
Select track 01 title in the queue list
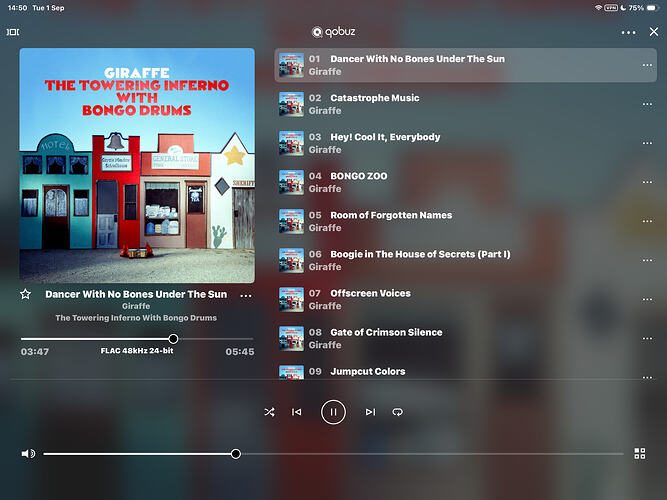[x=417, y=59]
